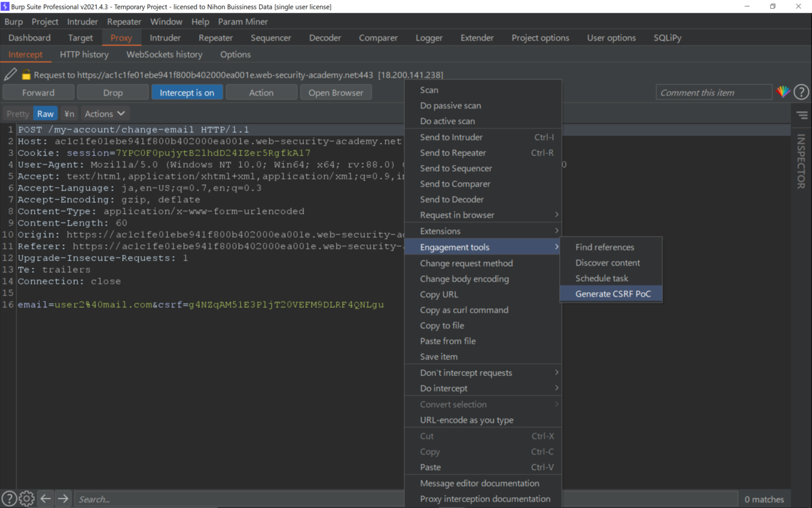Expand Don't intercept requests submenu

(x=483, y=373)
